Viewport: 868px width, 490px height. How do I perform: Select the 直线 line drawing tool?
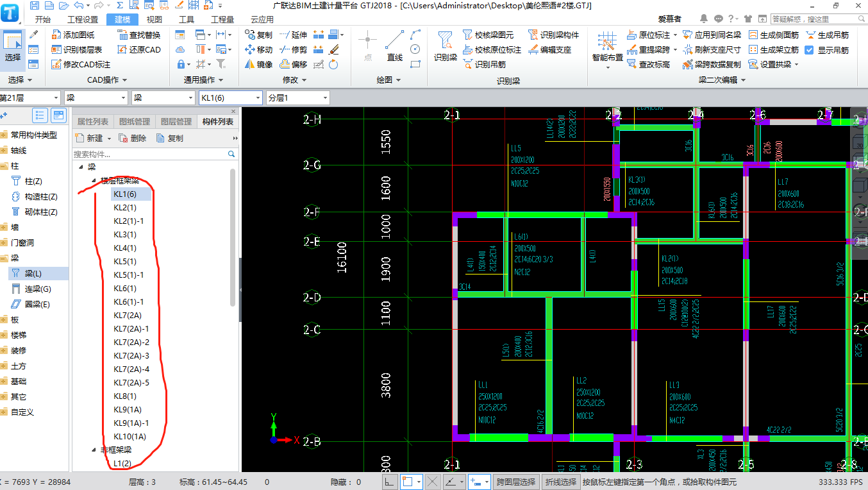[395, 46]
